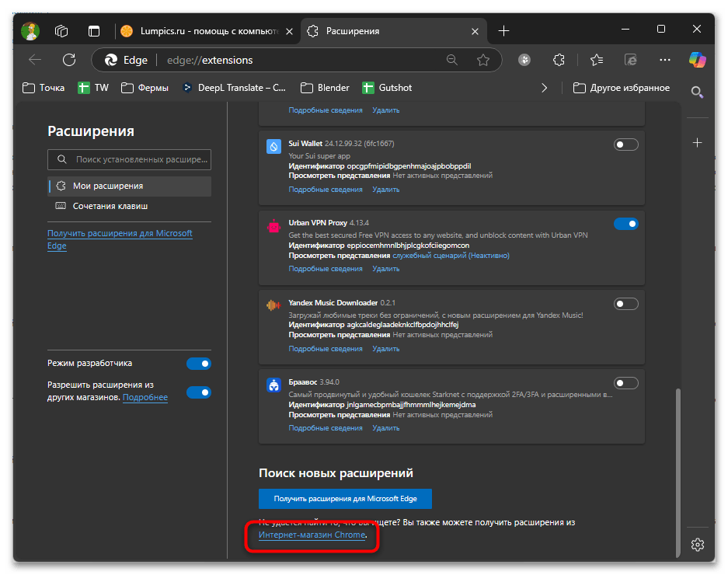Open Подробные сведения for Браавос
The width and height of the screenshot is (728, 575).
pyautogui.click(x=326, y=428)
